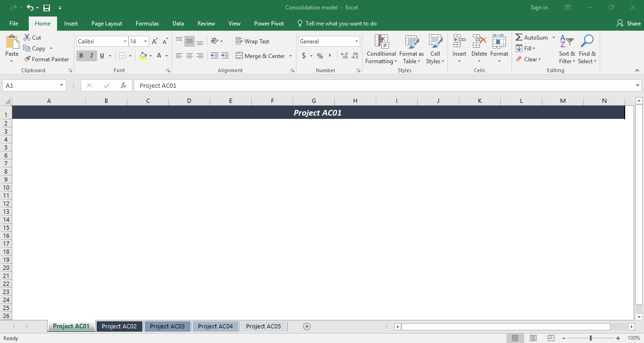Add a new sheet with plus icon

point(307,326)
